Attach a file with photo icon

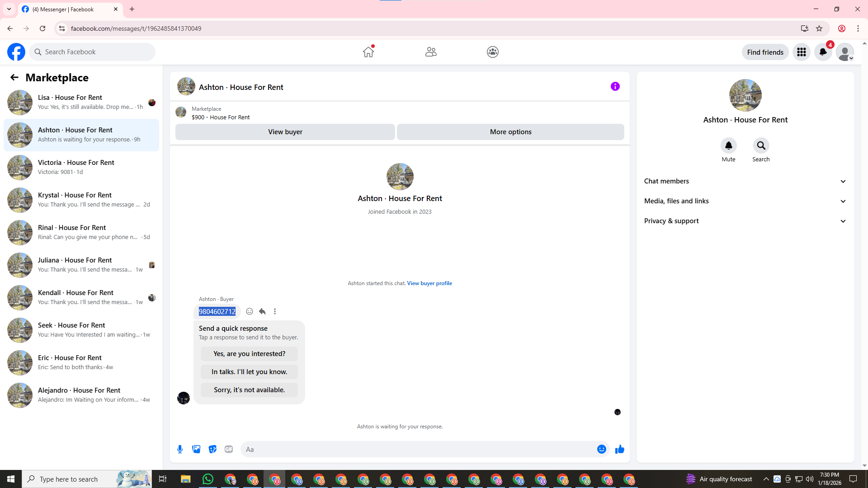click(196, 449)
